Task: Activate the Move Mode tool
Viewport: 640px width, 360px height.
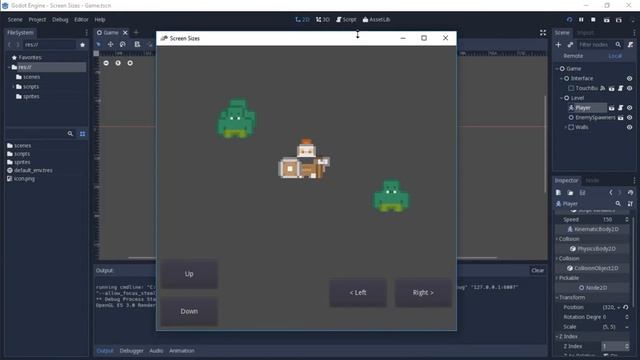Action: pos(111,44)
